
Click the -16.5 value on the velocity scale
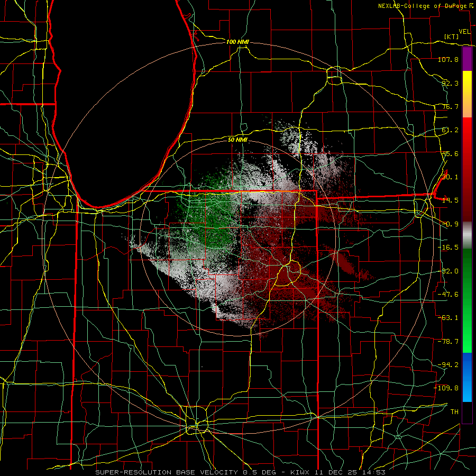point(448,248)
